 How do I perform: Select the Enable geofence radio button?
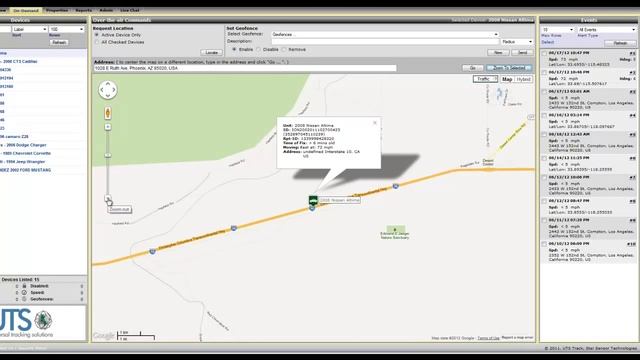click(x=234, y=49)
